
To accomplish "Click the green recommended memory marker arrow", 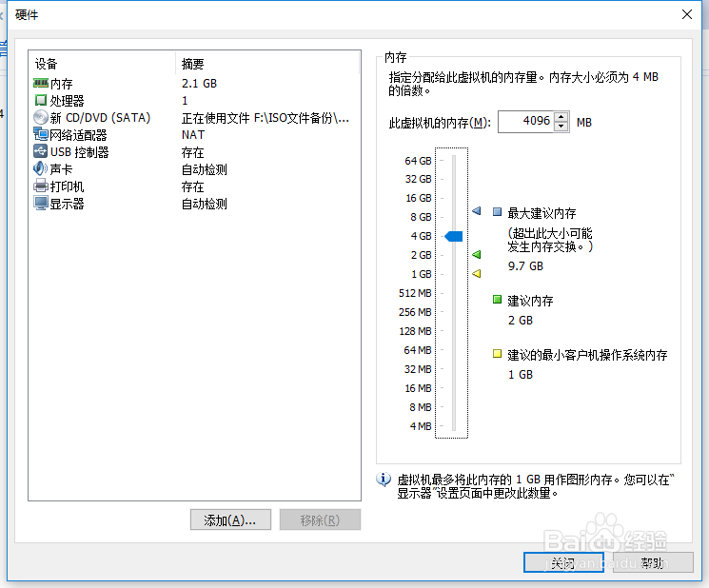I will pos(477,254).
